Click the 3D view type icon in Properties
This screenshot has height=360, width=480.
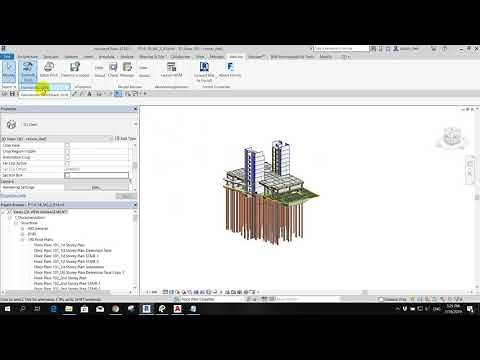11,124
